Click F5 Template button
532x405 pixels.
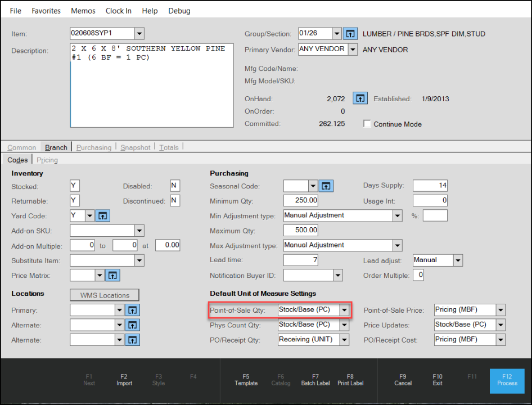(x=246, y=380)
